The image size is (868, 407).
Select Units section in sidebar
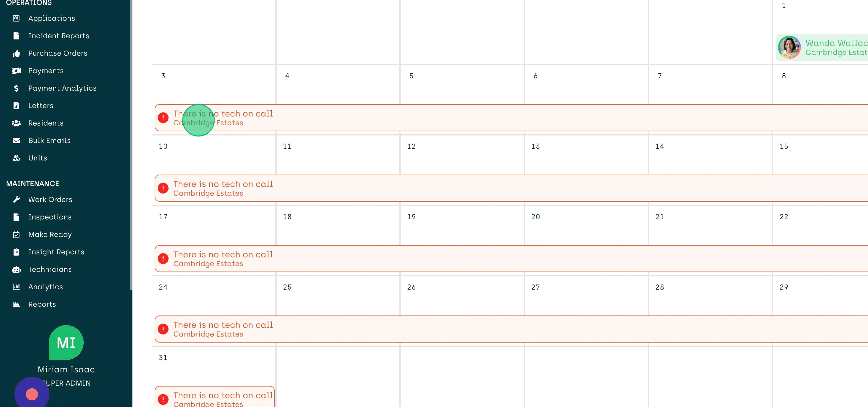coord(37,158)
